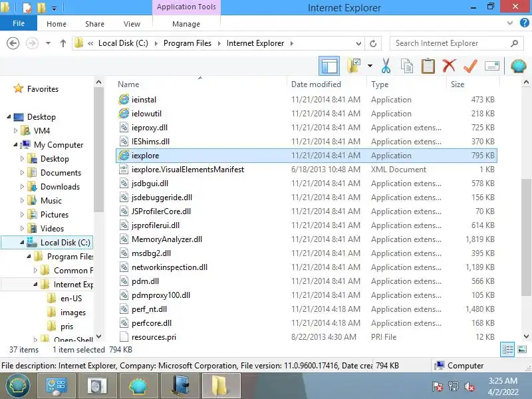Open the recent locations dropdown arrow

pyautogui.click(x=48, y=43)
